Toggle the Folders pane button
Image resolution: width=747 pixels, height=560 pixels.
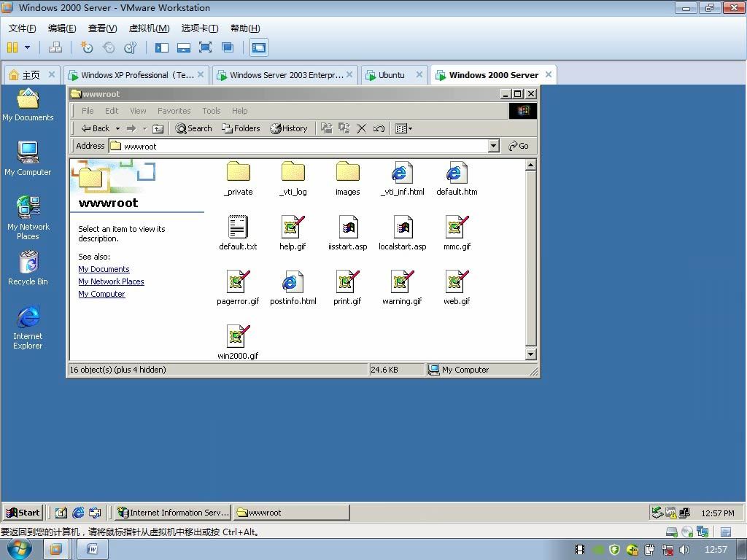[241, 128]
